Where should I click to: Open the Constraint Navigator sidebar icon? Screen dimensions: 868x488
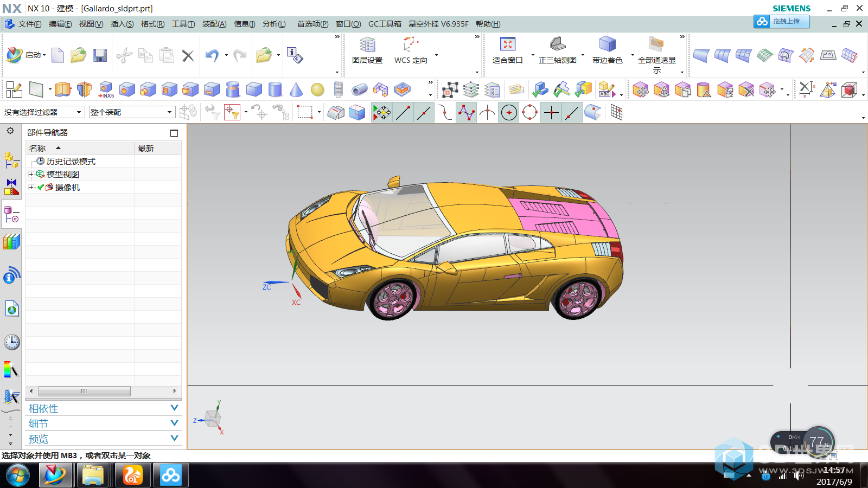pos(11,187)
